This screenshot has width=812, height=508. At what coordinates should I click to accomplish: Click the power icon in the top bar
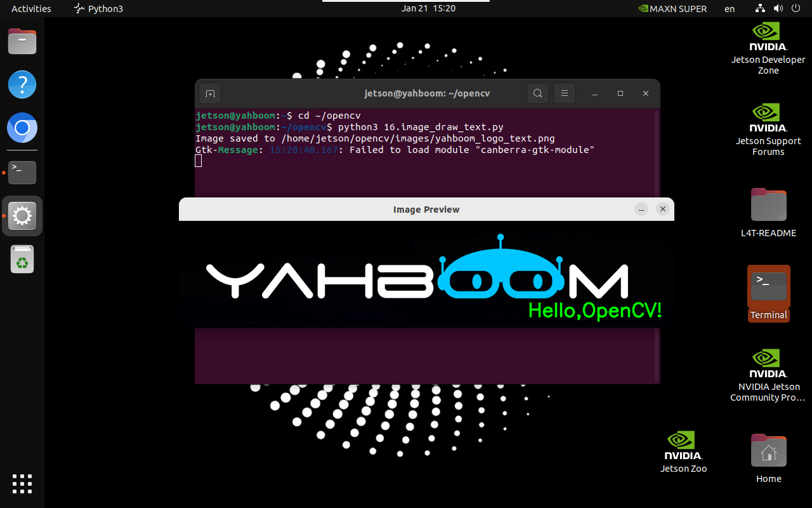[795, 9]
